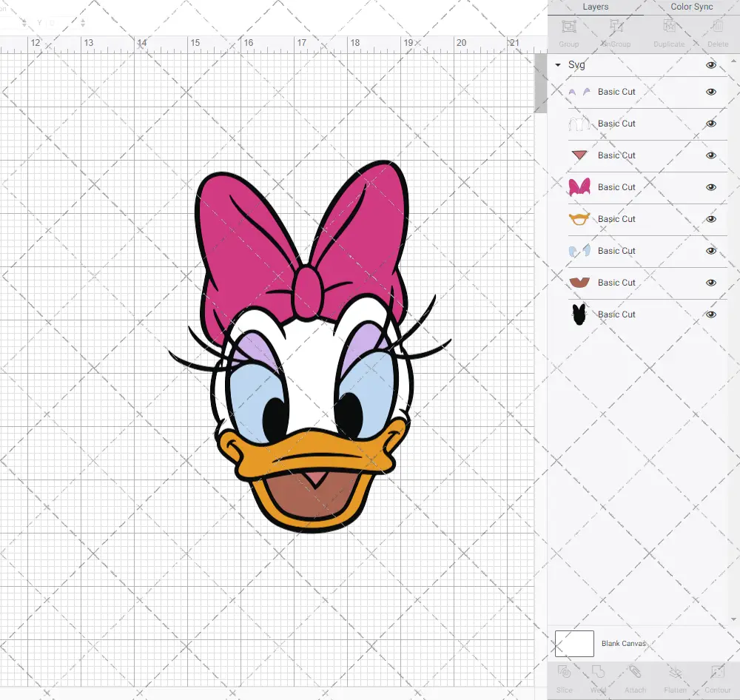740x700 pixels.
Task: Click the Group icon in the Layers panel
Action: point(568,27)
